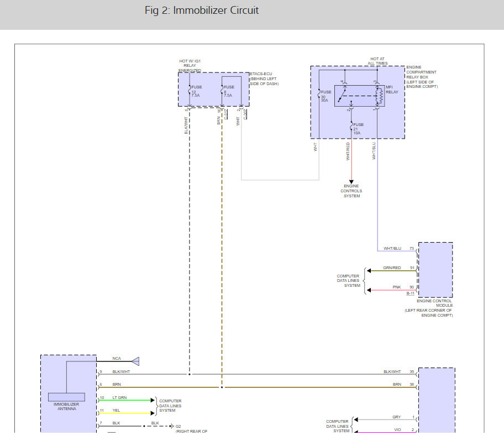Click the vertical WHT/RED wire label

[x=348, y=151]
